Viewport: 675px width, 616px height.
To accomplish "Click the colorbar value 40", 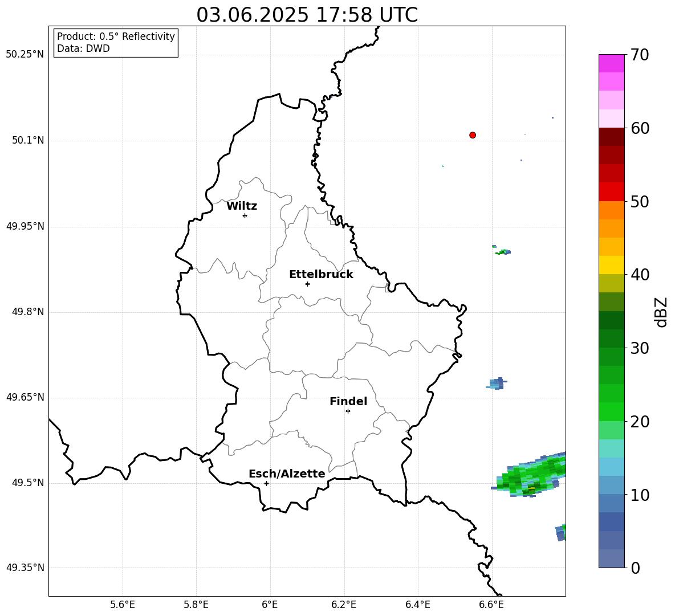I will click(640, 275).
